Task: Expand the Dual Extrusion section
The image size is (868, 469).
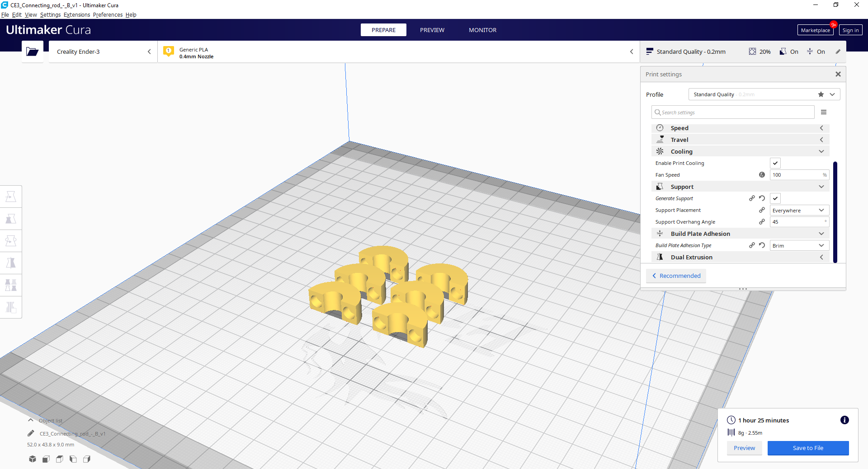Action: point(740,257)
